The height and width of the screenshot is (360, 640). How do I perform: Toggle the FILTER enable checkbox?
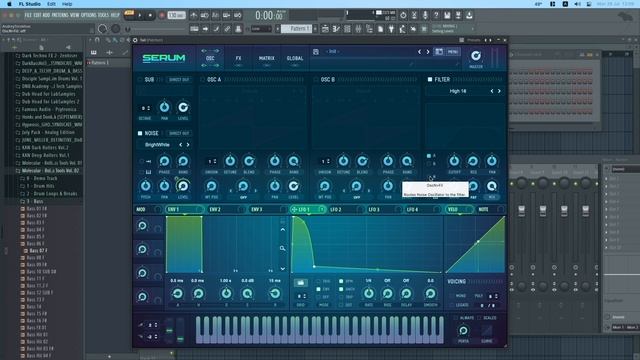pos(430,80)
